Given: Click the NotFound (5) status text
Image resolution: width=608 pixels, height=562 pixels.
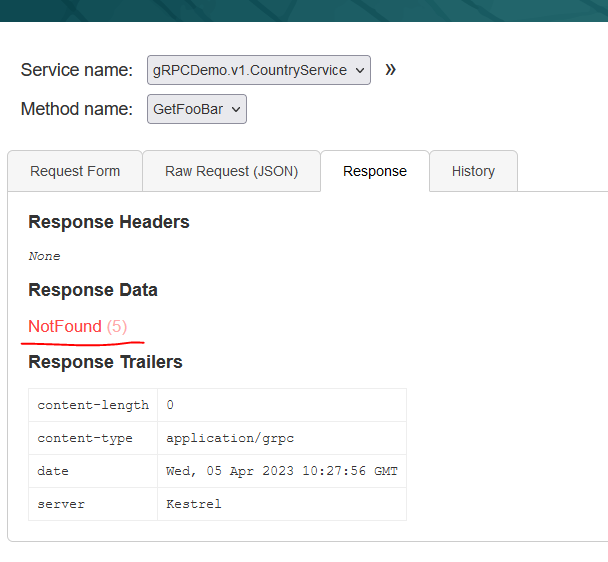Looking at the screenshot, I should tap(78, 327).
